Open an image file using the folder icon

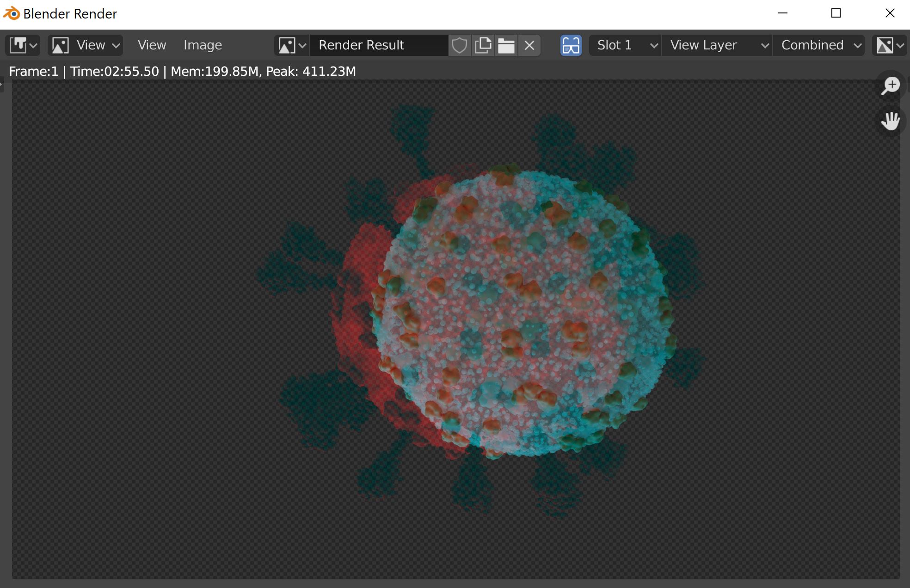(x=507, y=45)
